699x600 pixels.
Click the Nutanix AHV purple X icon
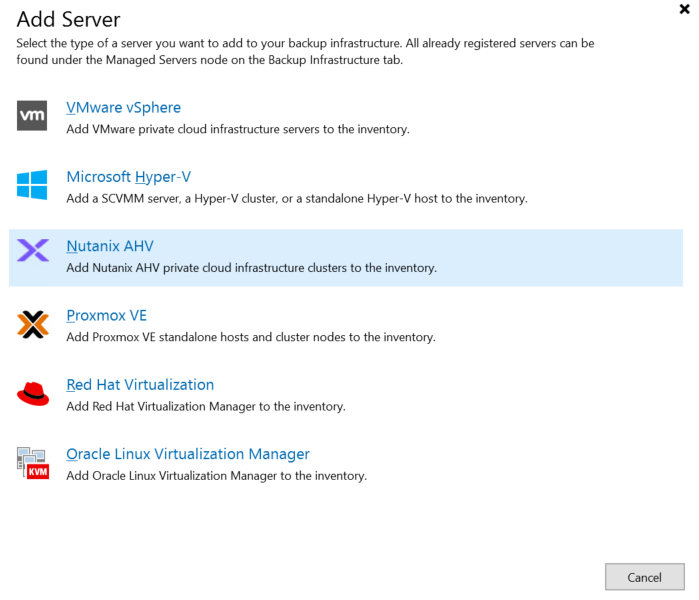33,250
